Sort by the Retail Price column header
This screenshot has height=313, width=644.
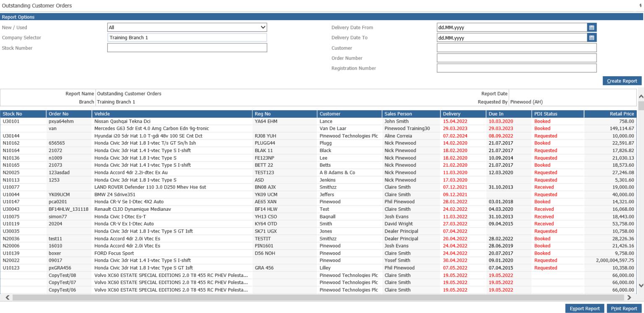click(x=610, y=114)
